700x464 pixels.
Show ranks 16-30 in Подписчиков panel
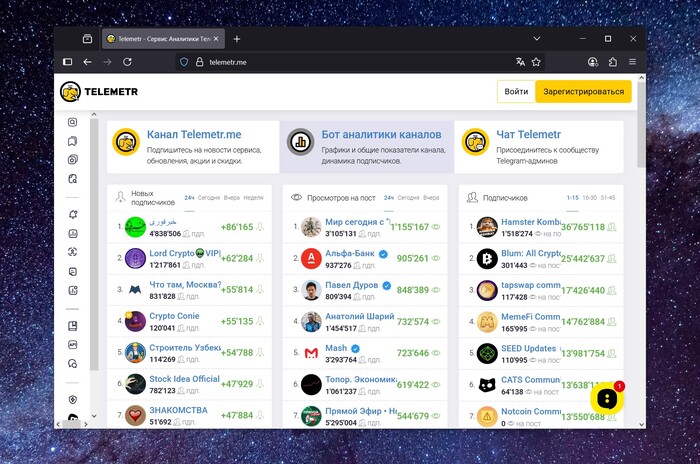pos(589,198)
